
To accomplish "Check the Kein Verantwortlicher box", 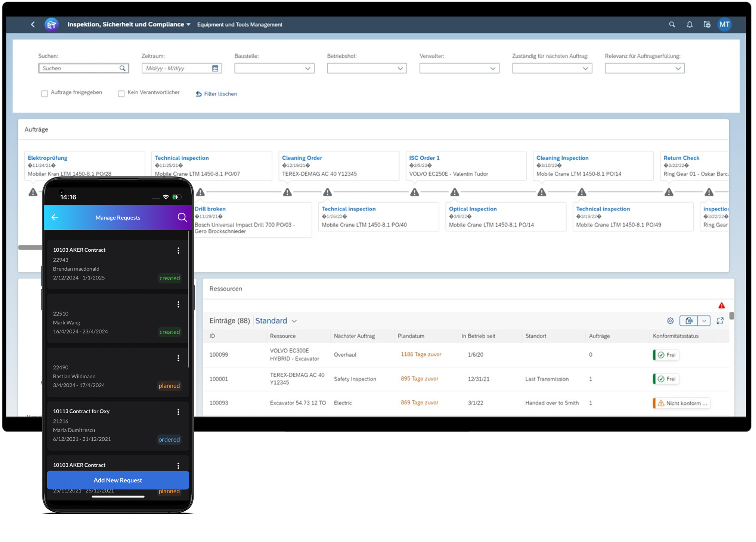I will click(121, 94).
